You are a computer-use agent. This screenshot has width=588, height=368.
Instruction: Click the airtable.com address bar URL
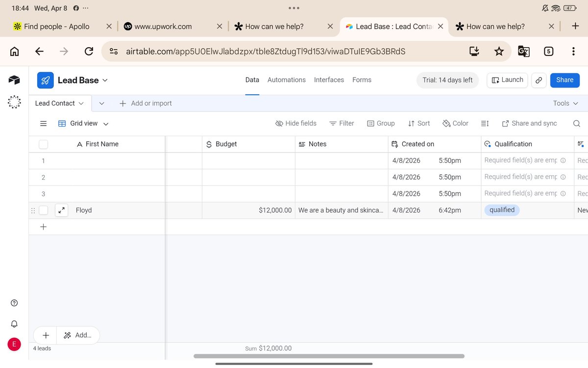tap(266, 51)
